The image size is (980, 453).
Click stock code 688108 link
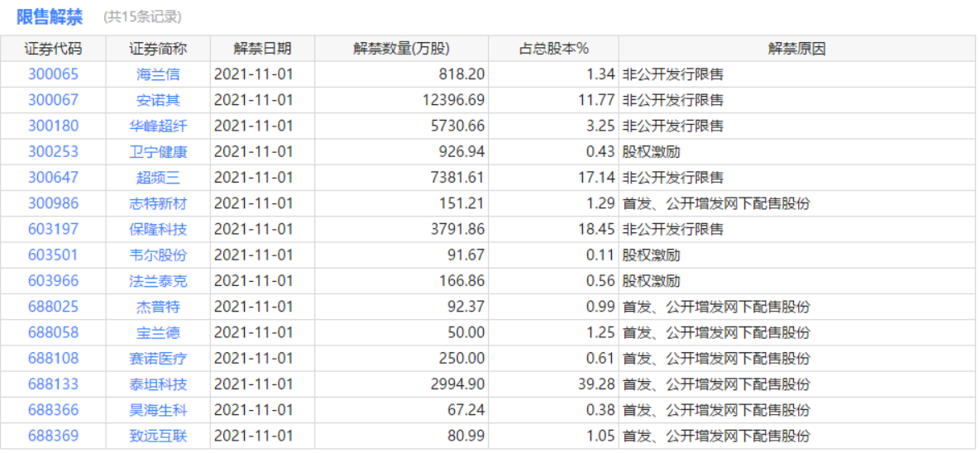tap(53, 359)
